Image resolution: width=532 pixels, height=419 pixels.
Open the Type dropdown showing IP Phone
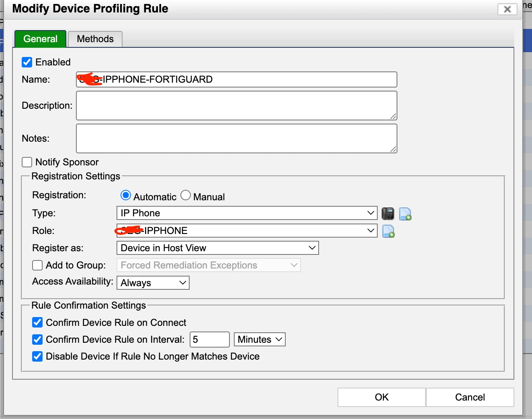pos(247,213)
